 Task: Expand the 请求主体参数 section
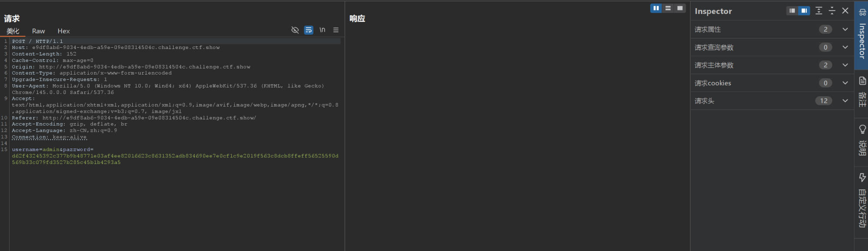pyautogui.click(x=845, y=65)
